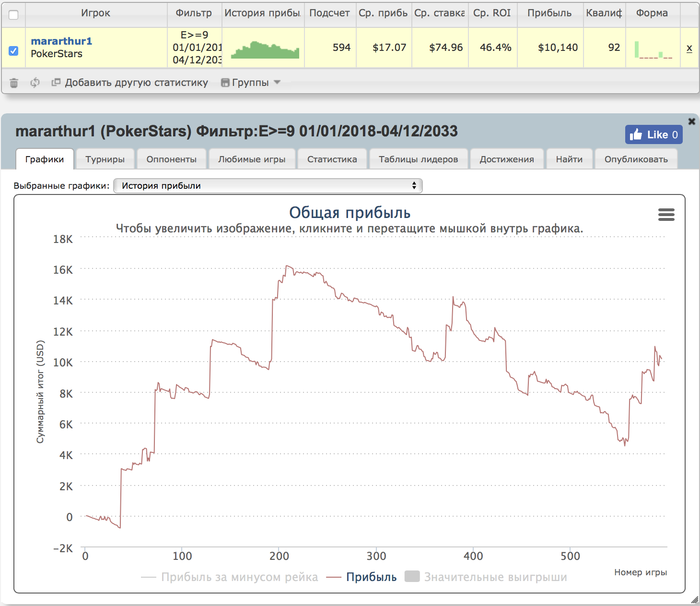Image resolution: width=700 pixels, height=606 pixels.
Task: Sort by the Ср. ROI column header
Action: pos(492,13)
